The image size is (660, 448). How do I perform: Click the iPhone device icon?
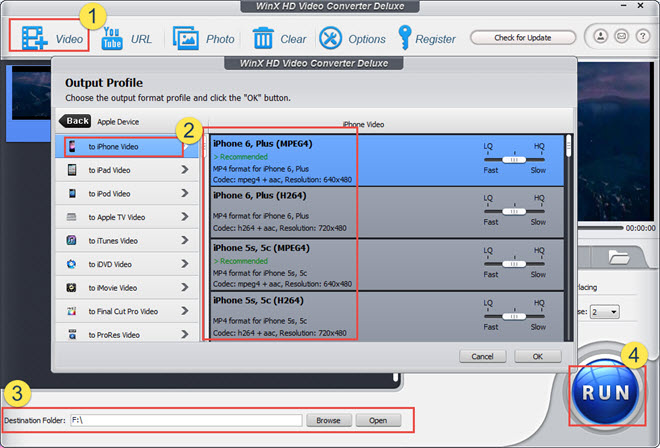point(72,147)
